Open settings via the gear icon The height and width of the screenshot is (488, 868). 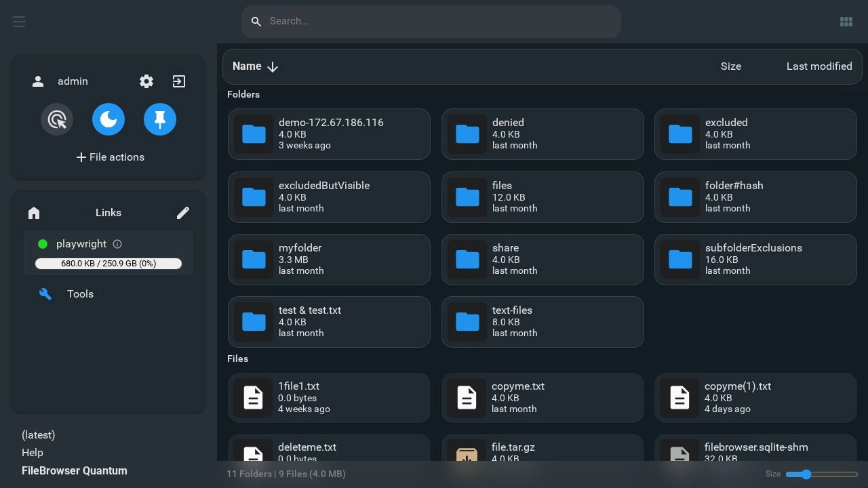pos(146,81)
